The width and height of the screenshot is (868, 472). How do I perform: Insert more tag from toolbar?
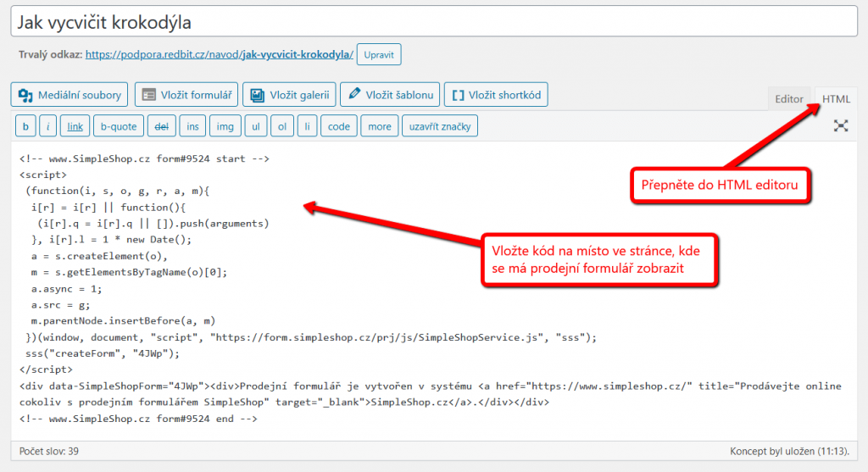tap(380, 126)
